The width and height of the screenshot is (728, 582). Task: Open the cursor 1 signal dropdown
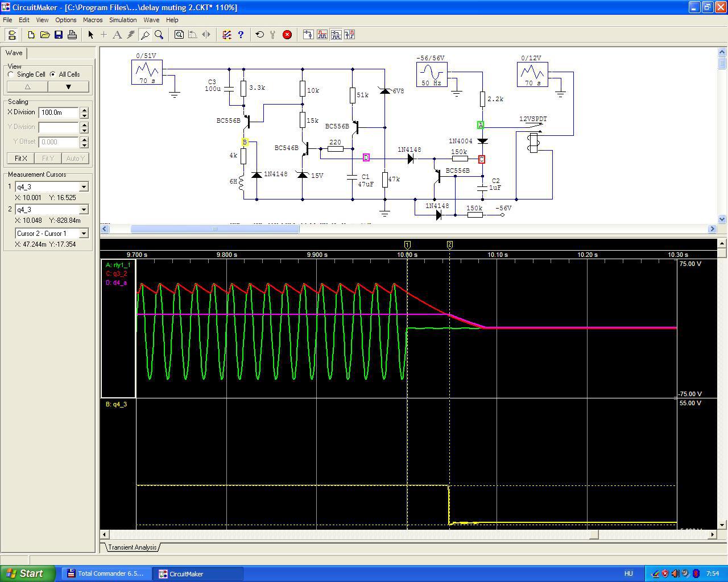(84, 187)
